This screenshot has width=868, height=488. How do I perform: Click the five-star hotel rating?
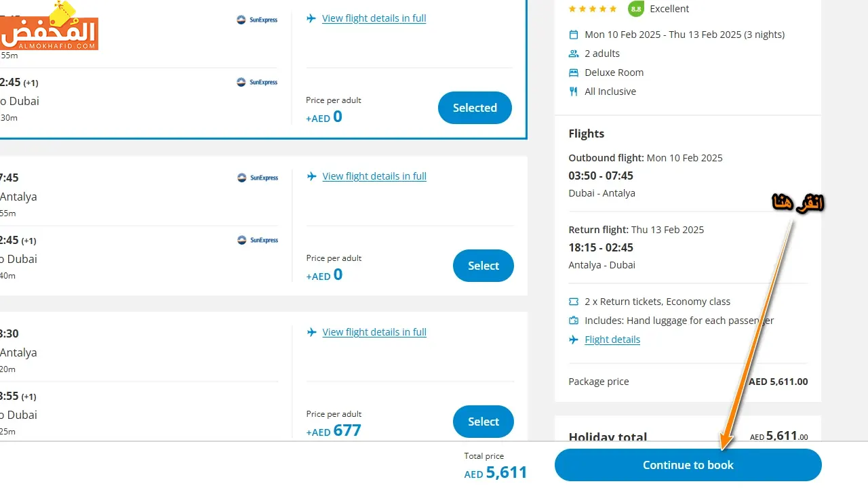click(593, 9)
